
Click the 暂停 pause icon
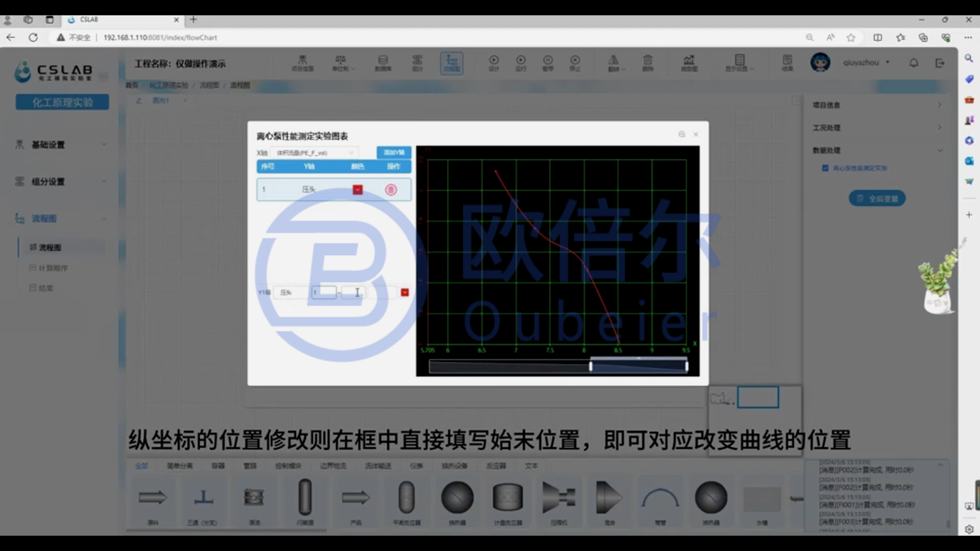point(548,63)
